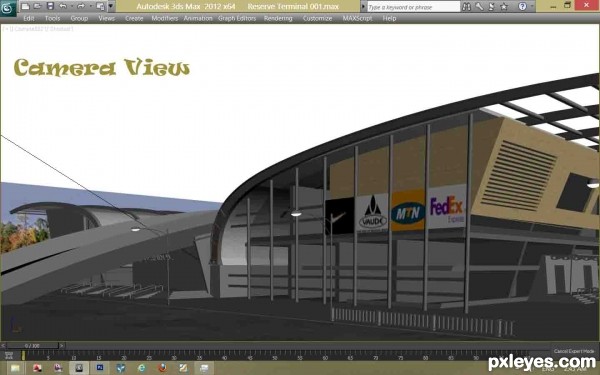Screen dimensions: 600x375
Task: Click active 3ds Max taskbar icon
Action: pyautogui.click(x=79, y=368)
